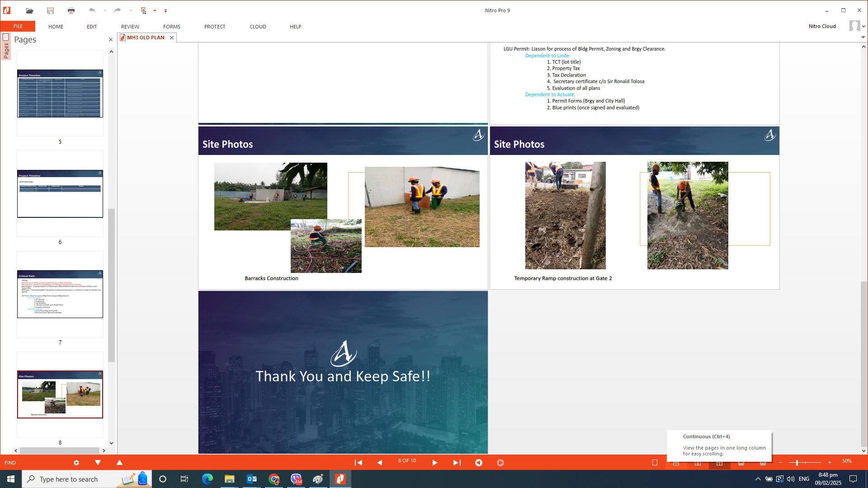Viewport: 868px width, 488px height.
Task: Enable Facing pages view mode
Action: [x=698, y=463]
